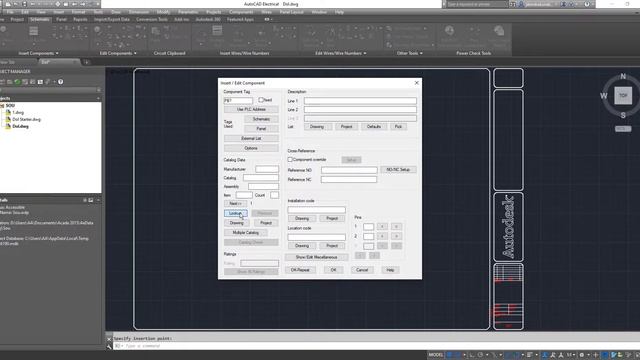Click the NO/NC Setup button
The height and width of the screenshot is (360, 640).
pyautogui.click(x=398, y=169)
